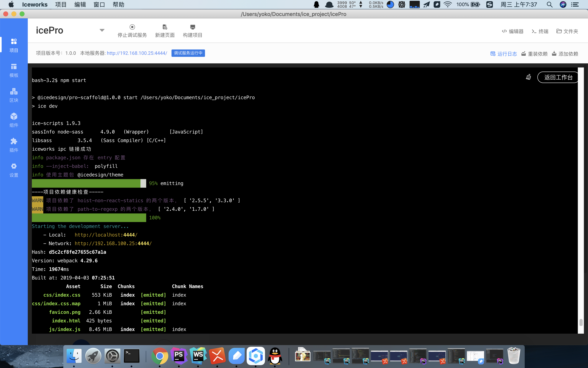The height and width of the screenshot is (368, 588).
Task: Open System Preferences in Dock
Action: click(x=112, y=356)
